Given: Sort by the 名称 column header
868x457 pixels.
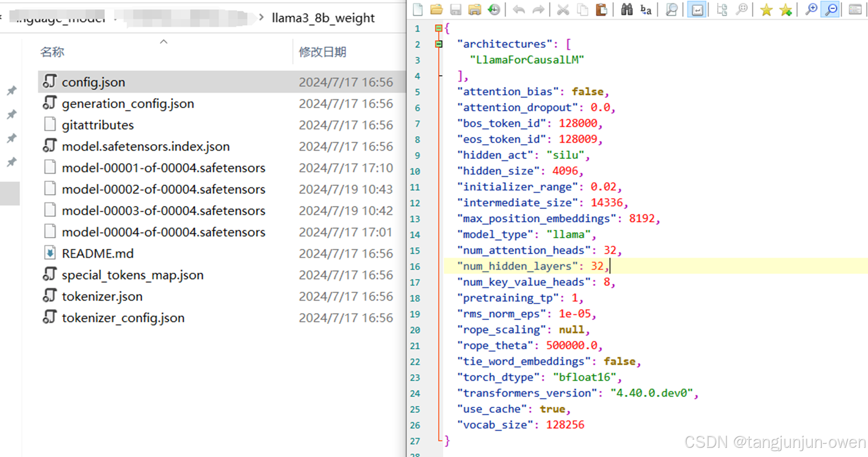Looking at the screenshot, I should coord(52,52).
